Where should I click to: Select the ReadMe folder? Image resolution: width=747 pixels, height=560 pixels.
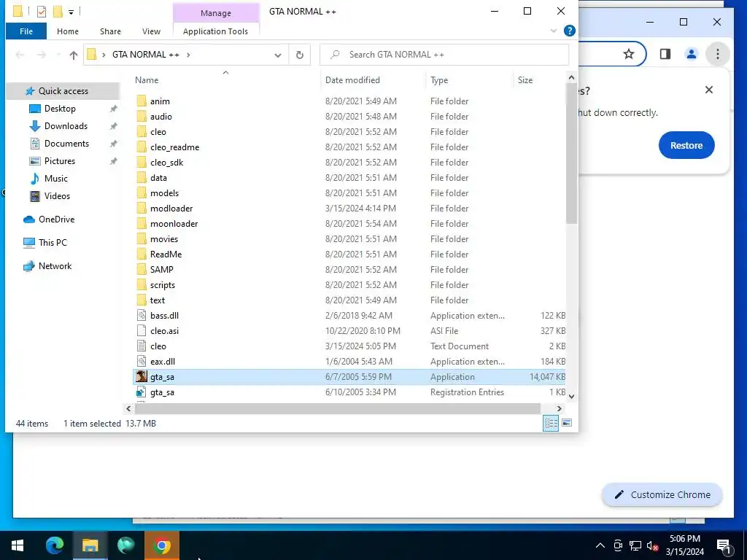point(349,254)
